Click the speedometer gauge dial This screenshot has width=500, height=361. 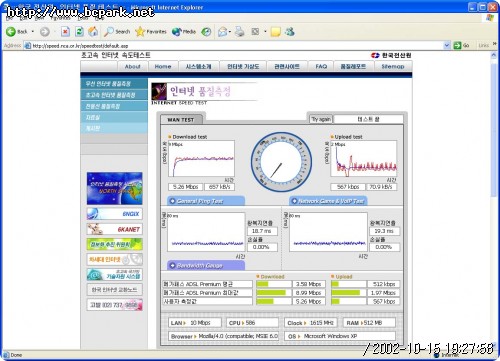(281, 162)
